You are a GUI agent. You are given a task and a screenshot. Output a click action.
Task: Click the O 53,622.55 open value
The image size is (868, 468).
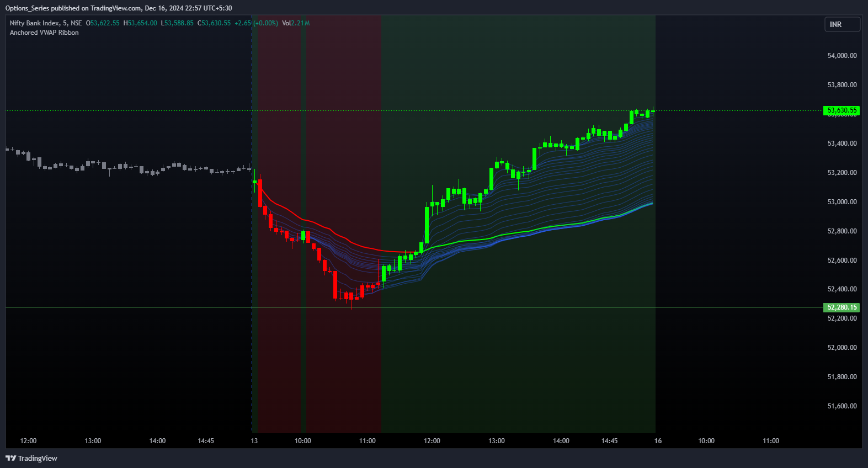tap(103, 23)
